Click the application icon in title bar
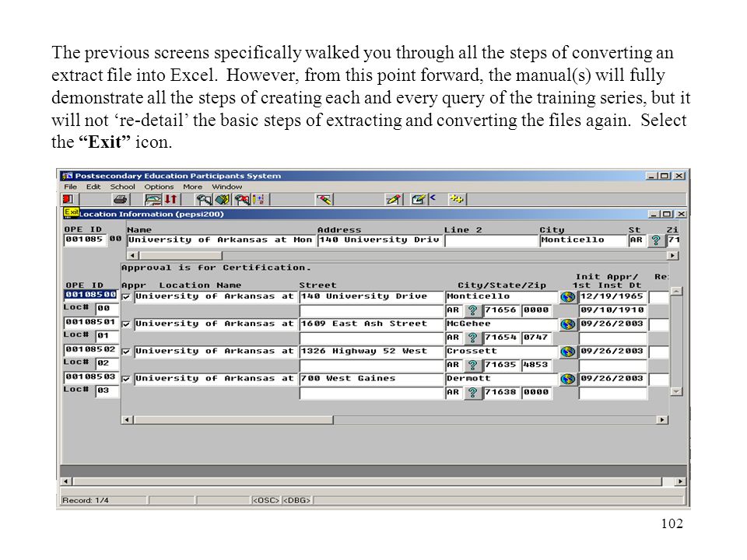The image size is (747, 560). click(x=67, y=176)
